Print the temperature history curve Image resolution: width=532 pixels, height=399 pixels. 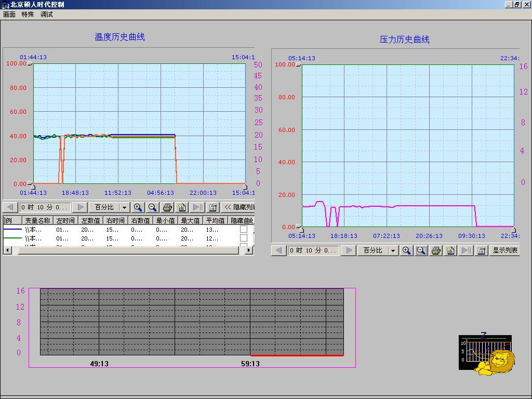(x=167, y=207)
